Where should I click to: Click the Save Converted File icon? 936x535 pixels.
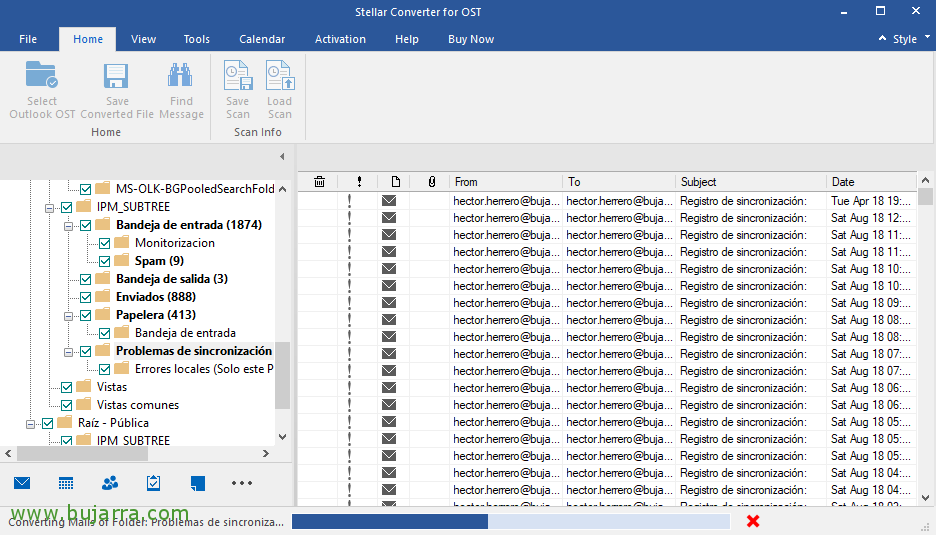pyautogui.click(x=117, y=77)
